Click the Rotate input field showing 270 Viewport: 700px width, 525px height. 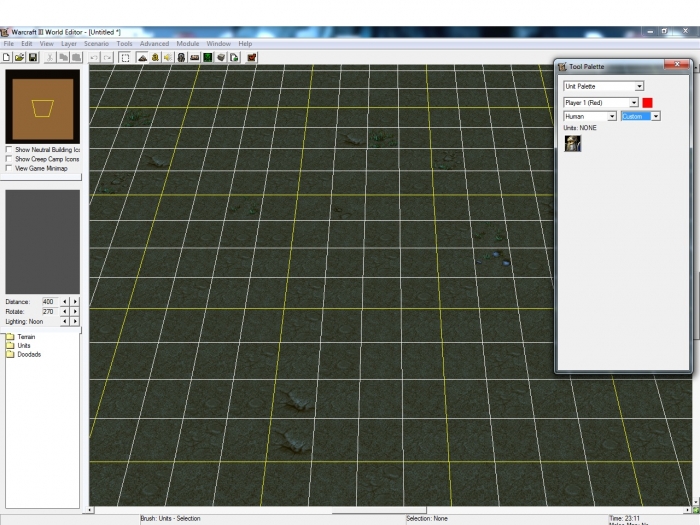click(50, 312)
